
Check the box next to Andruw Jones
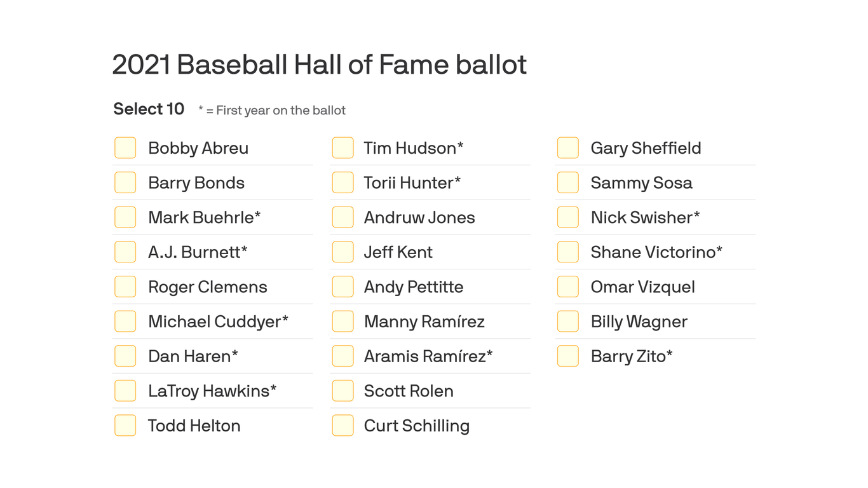click(x=342, y=217)
